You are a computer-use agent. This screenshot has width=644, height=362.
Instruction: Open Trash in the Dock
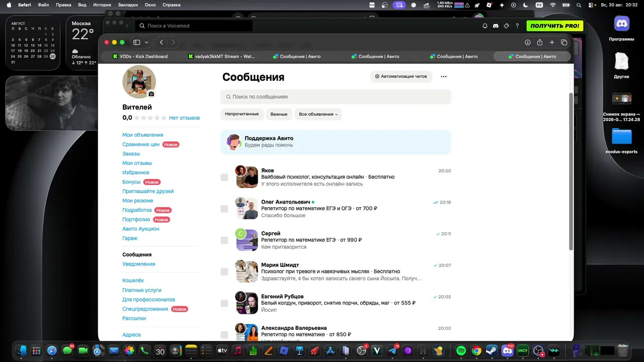[x=623, y=350]
